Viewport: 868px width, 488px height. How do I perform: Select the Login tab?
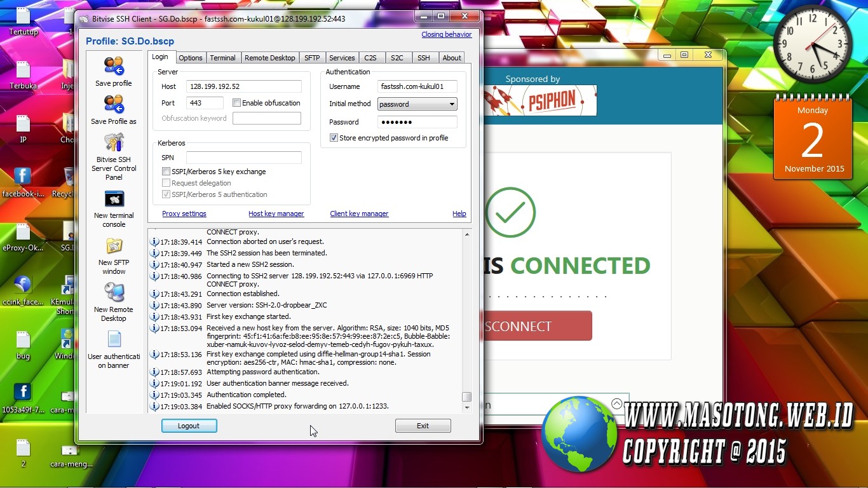[x=160, y=57]
